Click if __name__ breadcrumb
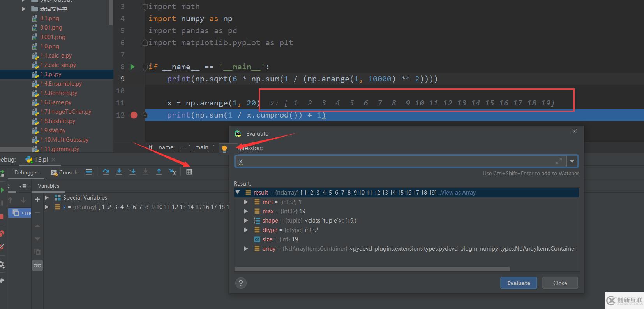This screenshot has width=644, height=309. [182, 147]
